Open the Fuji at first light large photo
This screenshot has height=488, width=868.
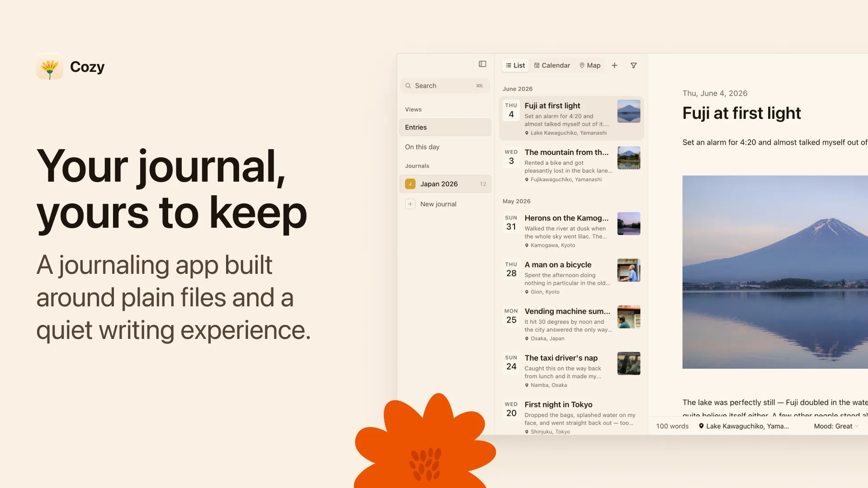pyautogui.click(x=775, y=272)
